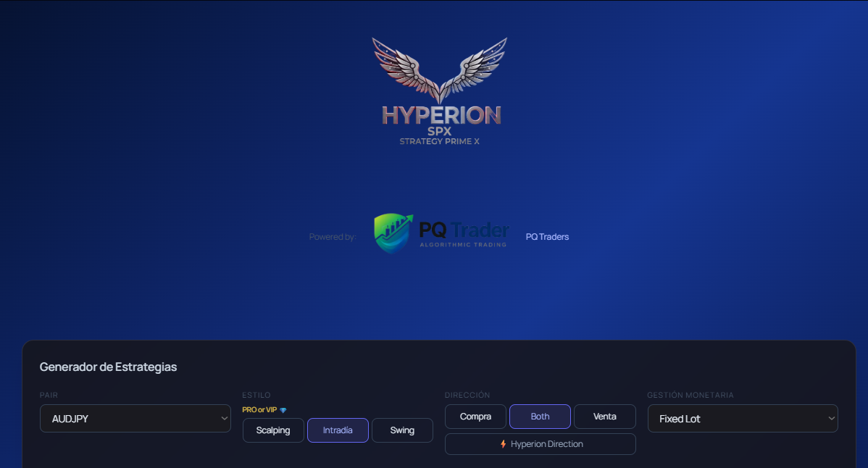Choose Both direction
The width and height of the screenshot is (868, 468).
(x=540, y=417)
